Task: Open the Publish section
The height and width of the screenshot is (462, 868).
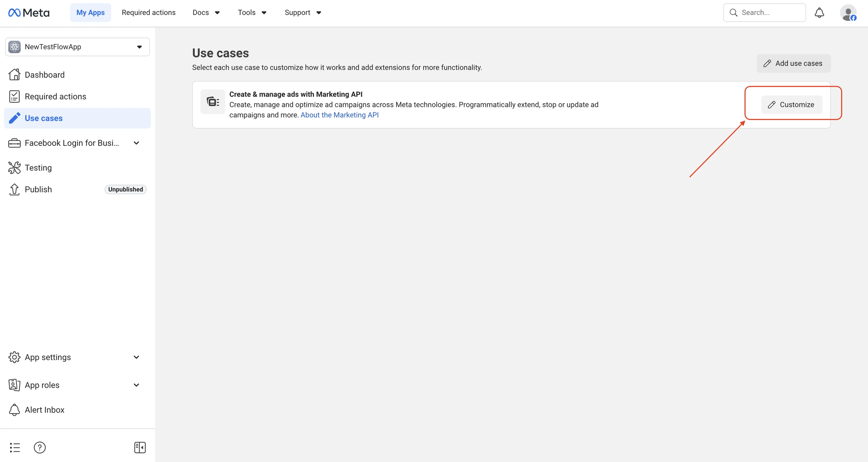Action: pos(77,189)
